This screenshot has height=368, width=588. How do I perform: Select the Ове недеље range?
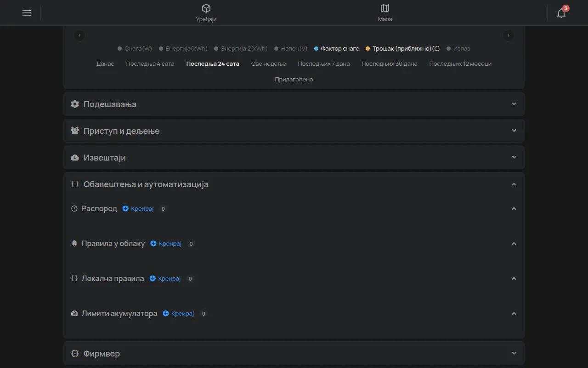click(x=268, y=64)
